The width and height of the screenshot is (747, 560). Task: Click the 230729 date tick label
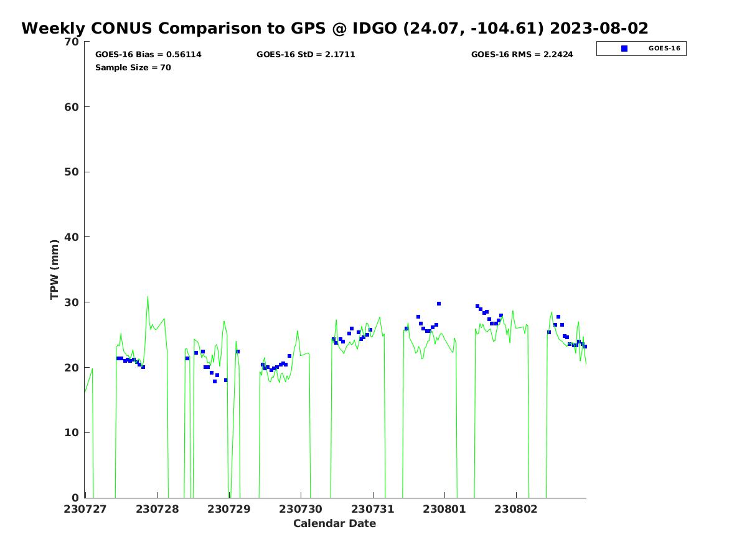229,509
